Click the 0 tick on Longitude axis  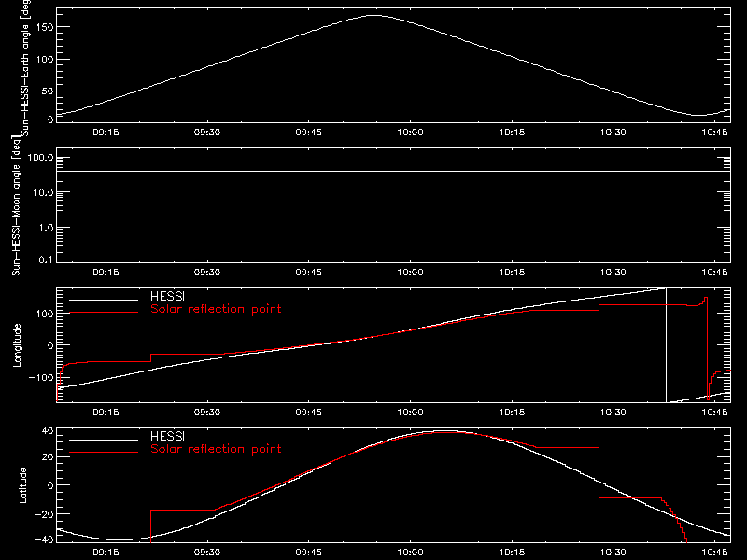[x=50, y=345]
